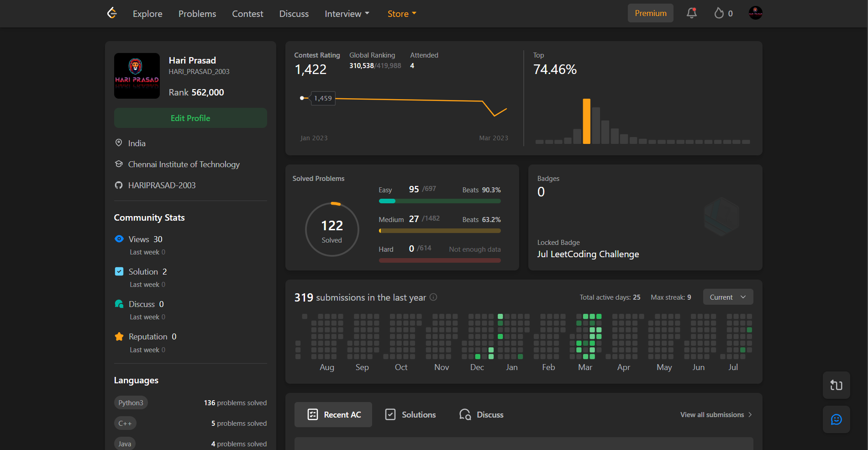Click the Views eye icon
Screen dimensions: 868x450
coord(119,239)
